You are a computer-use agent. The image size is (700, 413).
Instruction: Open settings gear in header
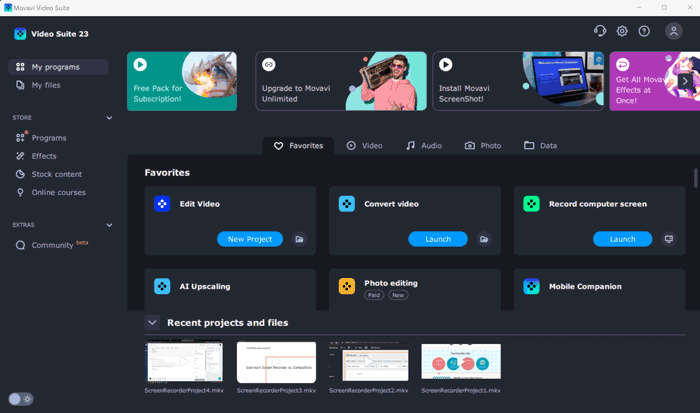click(x=622, y=31)
